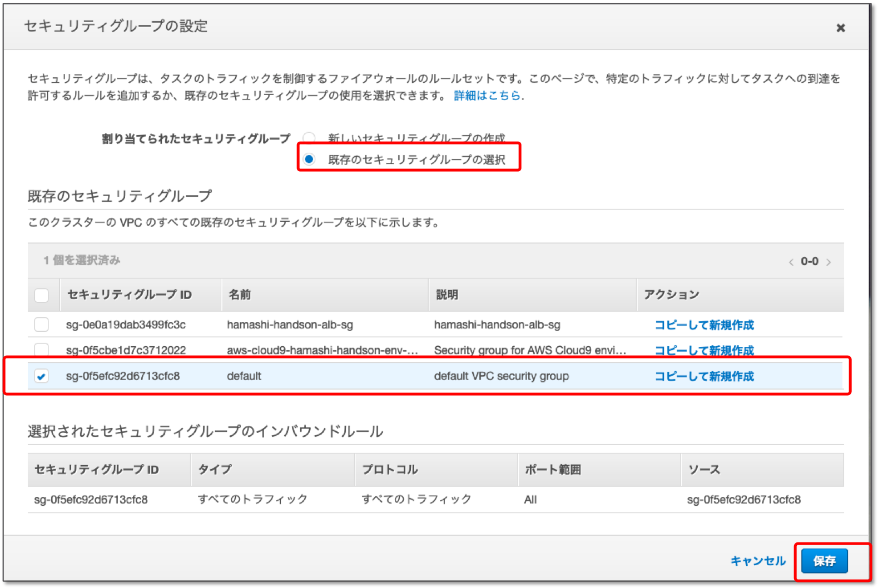The height and width of the screenshot is (588, 878).
Task: Click the キャンセル link
Action: [x=758, y=561]
